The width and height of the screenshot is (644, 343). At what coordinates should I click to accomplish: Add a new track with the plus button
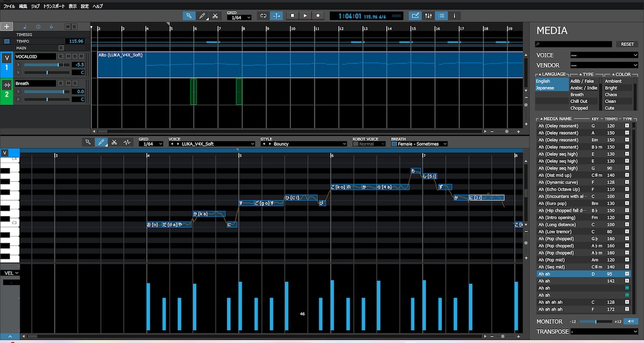point(7,26)
